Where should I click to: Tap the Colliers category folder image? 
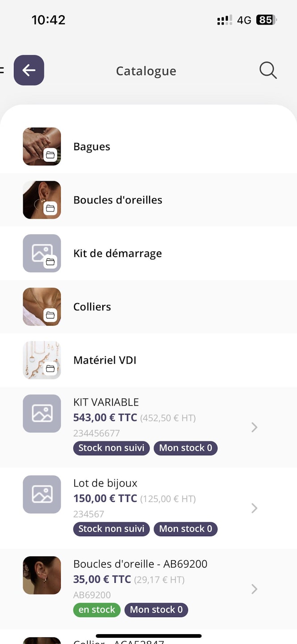coord(42,307)
